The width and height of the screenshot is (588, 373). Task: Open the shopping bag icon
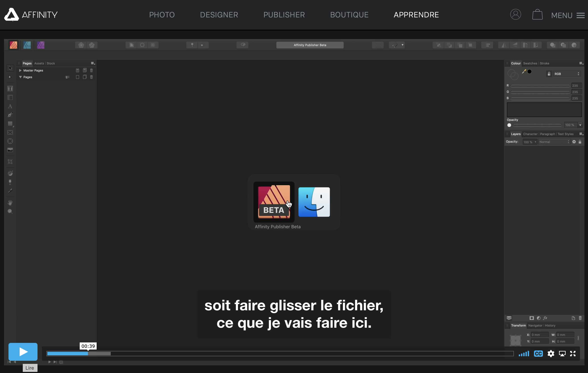(537, 15)
